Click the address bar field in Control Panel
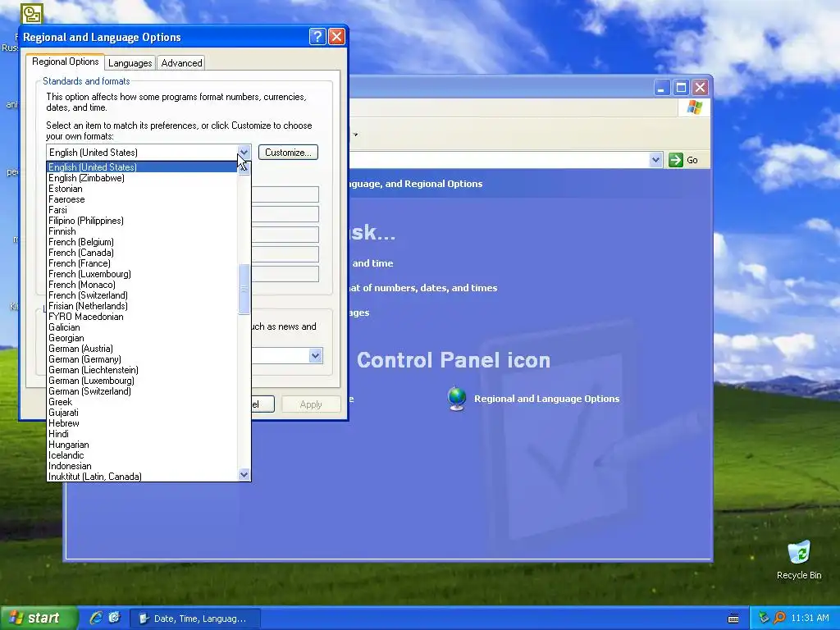 coord(498,160)
